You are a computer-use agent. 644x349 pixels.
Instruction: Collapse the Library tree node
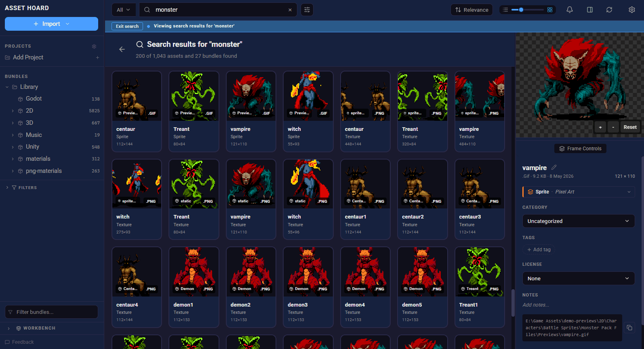(7, 87)
